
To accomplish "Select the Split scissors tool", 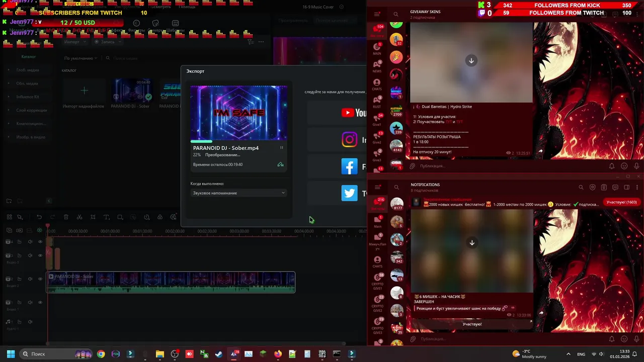I will [x=79, y=217].
